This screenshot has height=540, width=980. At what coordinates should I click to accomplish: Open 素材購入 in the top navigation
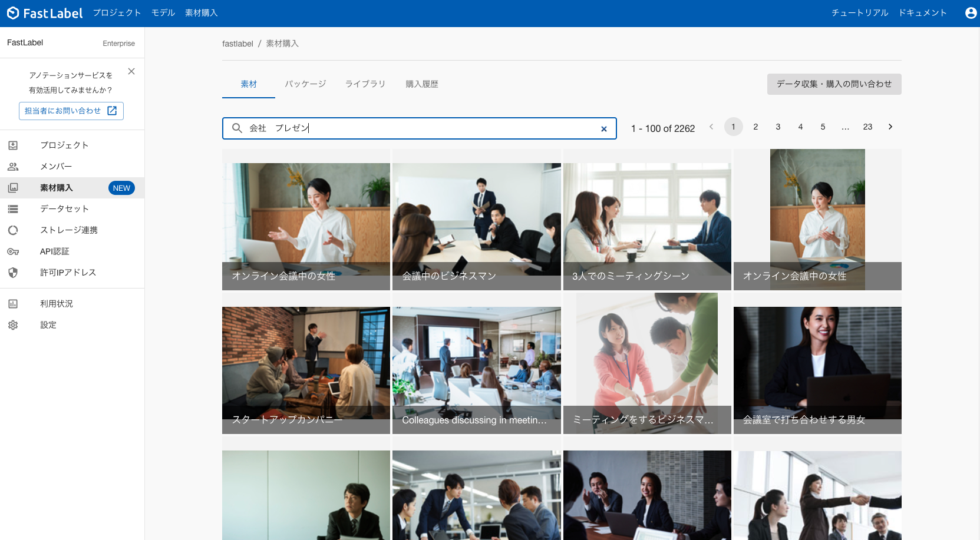(202, 13)
